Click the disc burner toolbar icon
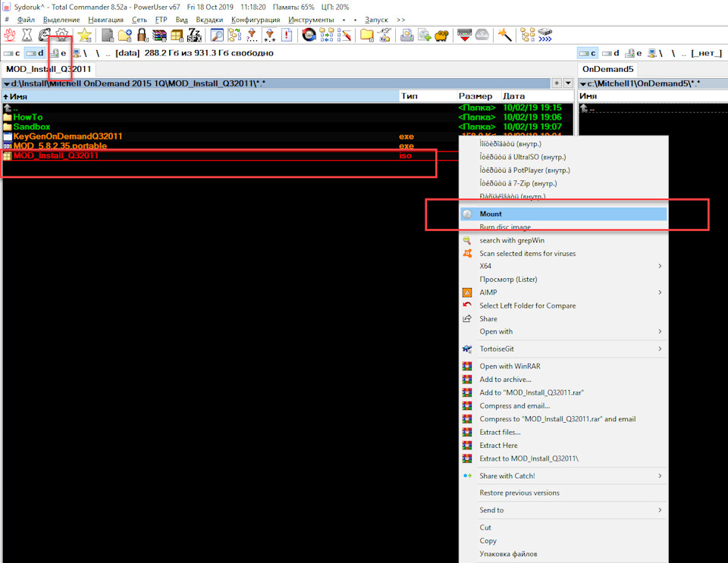 point(309,36)
